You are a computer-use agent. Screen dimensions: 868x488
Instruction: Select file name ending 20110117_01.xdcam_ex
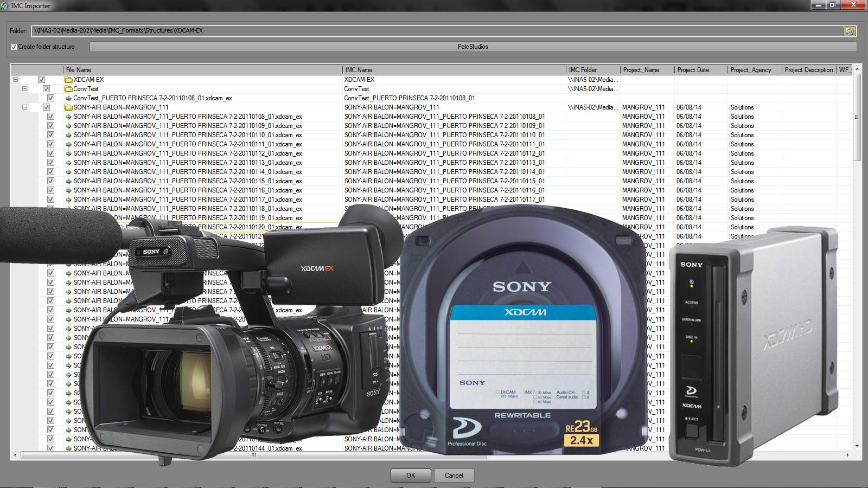(188, 200)
